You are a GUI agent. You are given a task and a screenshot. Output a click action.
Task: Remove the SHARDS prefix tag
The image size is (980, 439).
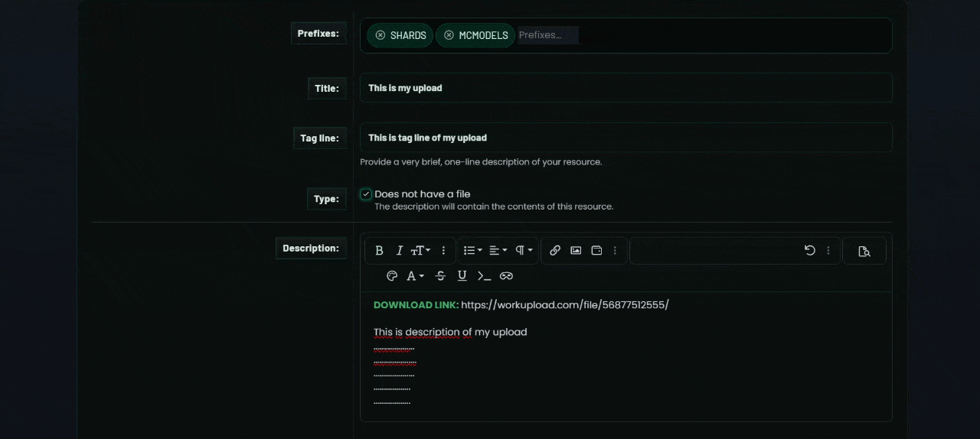(x=381, y=35)
